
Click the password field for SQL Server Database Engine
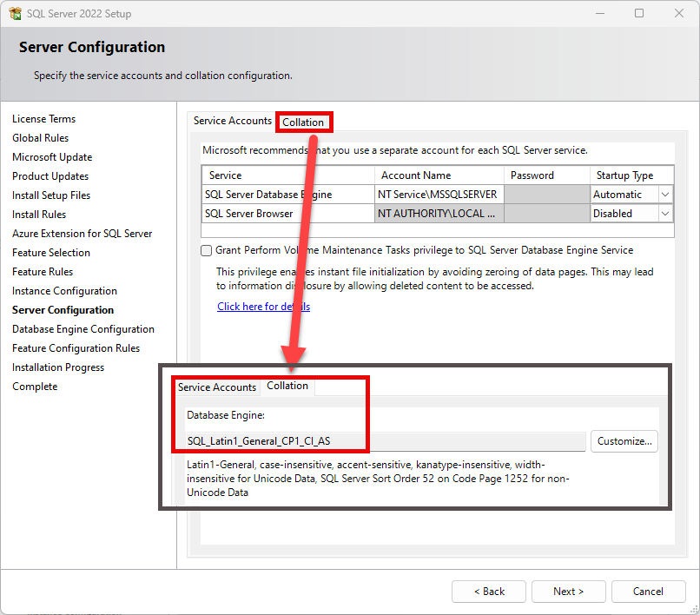(x=547, y=195)
